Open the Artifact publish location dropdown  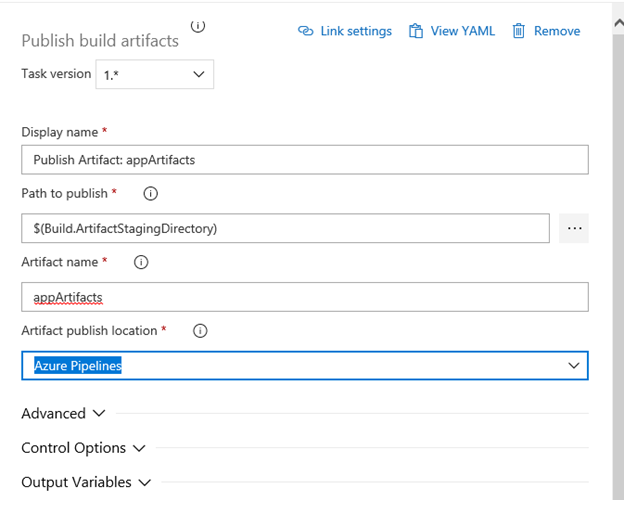[305, 366]
